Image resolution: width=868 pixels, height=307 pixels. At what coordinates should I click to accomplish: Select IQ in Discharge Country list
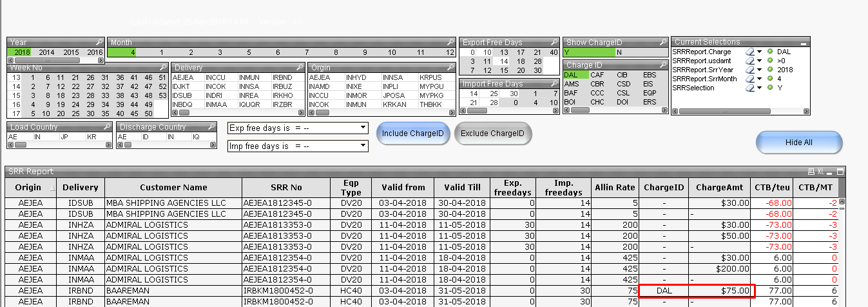coord(197,137)
